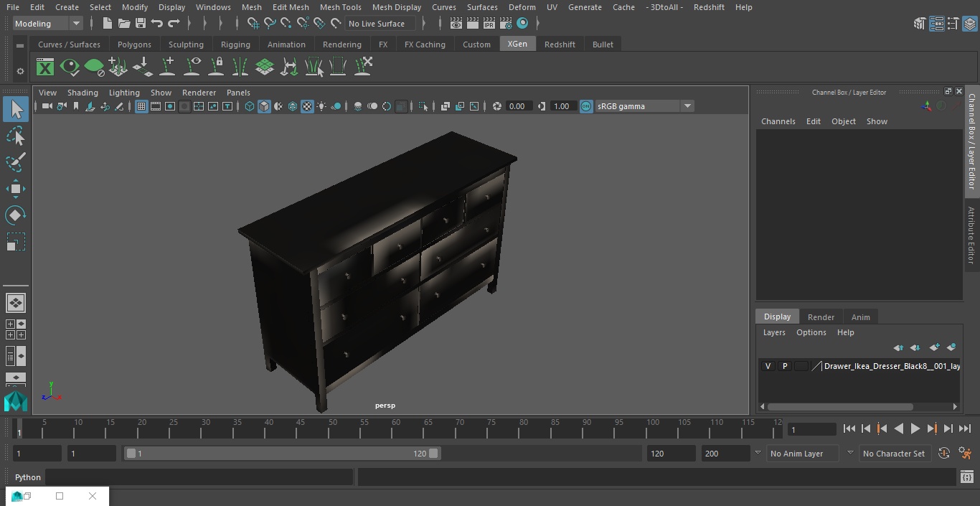
Task: Choose the Paint selection tool
Action: click(16, 162)
